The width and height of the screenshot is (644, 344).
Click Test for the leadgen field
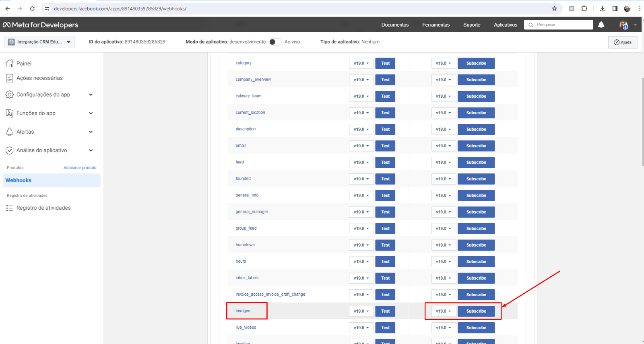[385, 311]
